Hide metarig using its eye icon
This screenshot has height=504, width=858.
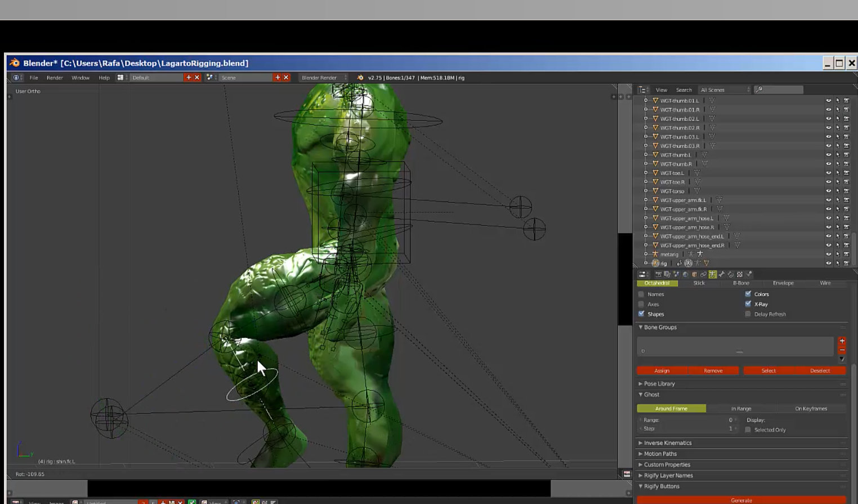(x=828, y=254)
